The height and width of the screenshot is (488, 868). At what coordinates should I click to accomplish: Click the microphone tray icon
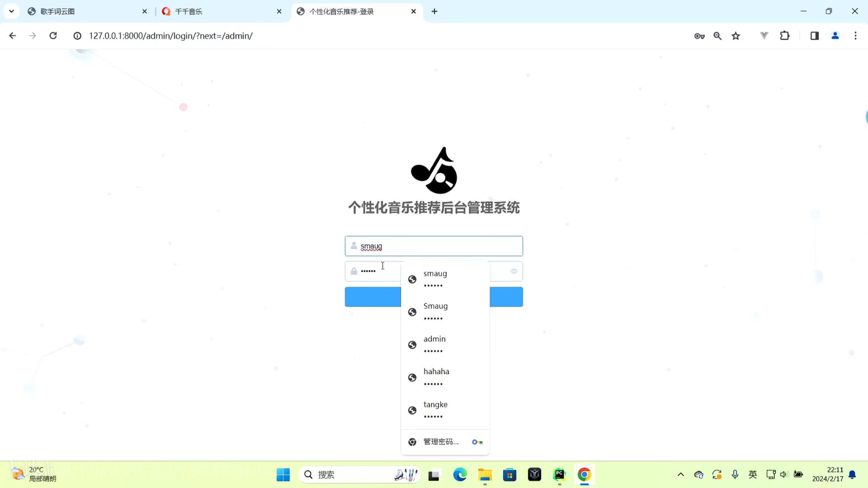pos(735,474)
